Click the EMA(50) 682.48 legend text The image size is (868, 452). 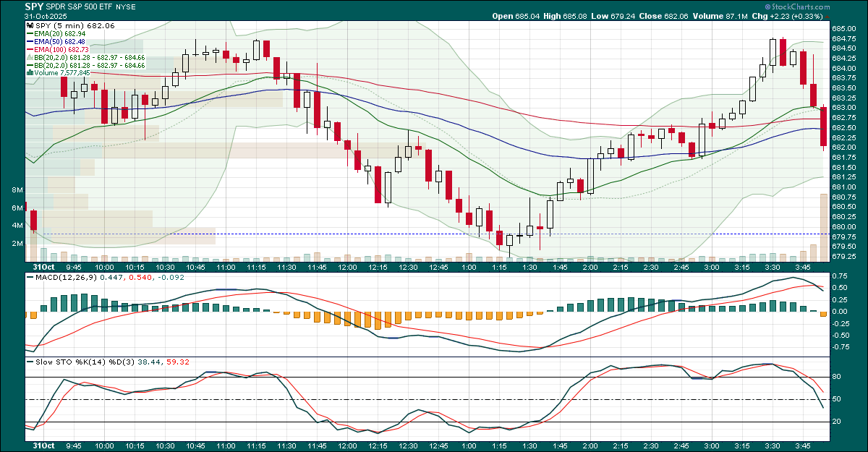tap(59, 41)
